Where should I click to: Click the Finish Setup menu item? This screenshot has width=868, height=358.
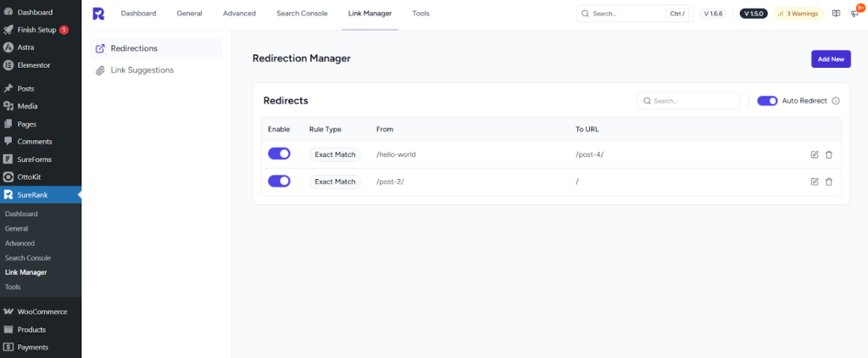pos(41,30)
